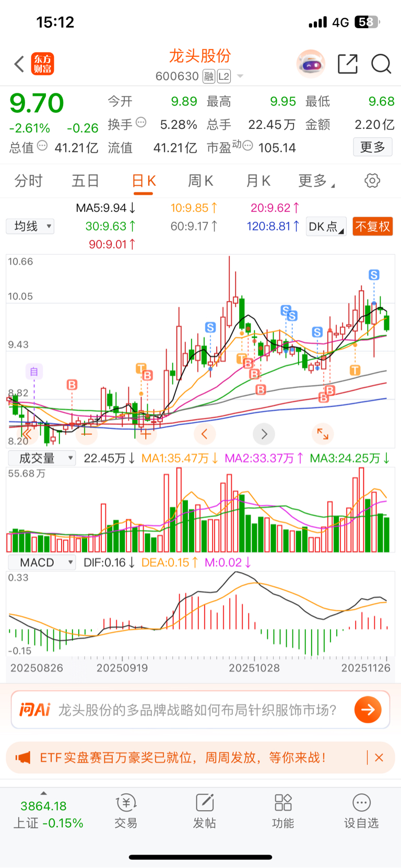
Task: Open the 发帖 post tab
Action: [205, 811]
